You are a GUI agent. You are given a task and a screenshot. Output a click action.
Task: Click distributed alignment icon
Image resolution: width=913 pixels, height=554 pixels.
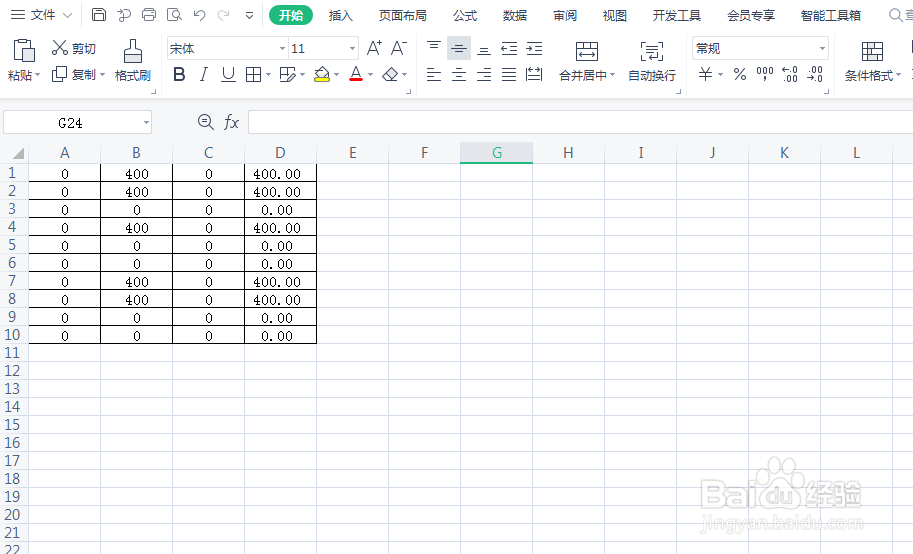click(534, 75)
